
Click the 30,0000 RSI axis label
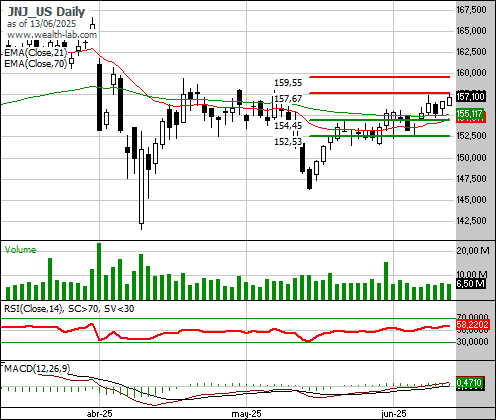click(473, 341)
